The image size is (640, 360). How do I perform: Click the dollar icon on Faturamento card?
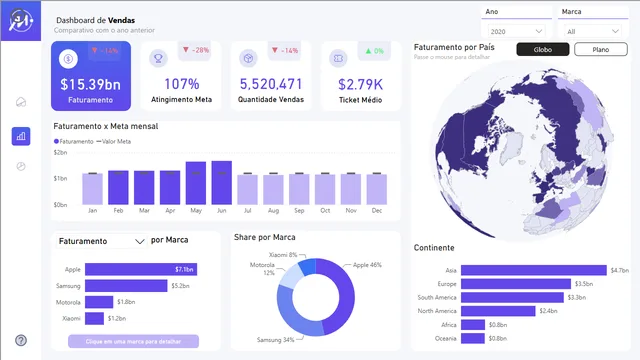[x=68, y=59]
